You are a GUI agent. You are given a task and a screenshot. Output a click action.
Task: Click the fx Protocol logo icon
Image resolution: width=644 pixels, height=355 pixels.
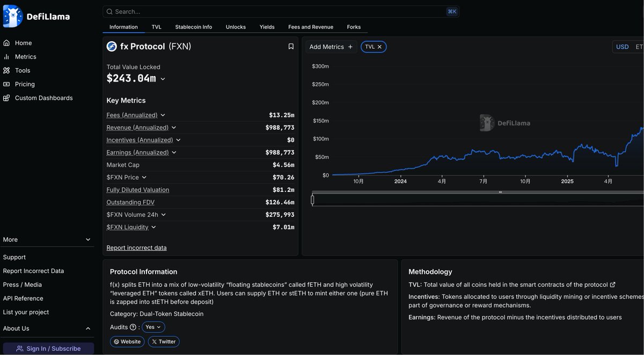point(112,47)
